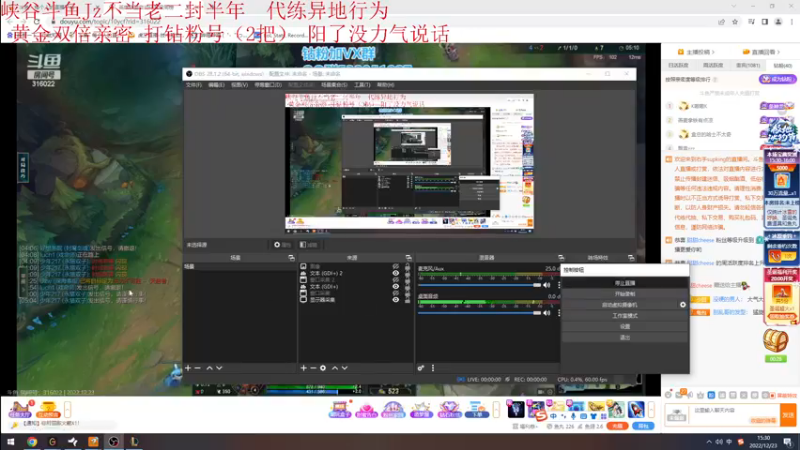Click the chat message input field
The height and width of the screenshot is (450, 800).
pos(734,414)
